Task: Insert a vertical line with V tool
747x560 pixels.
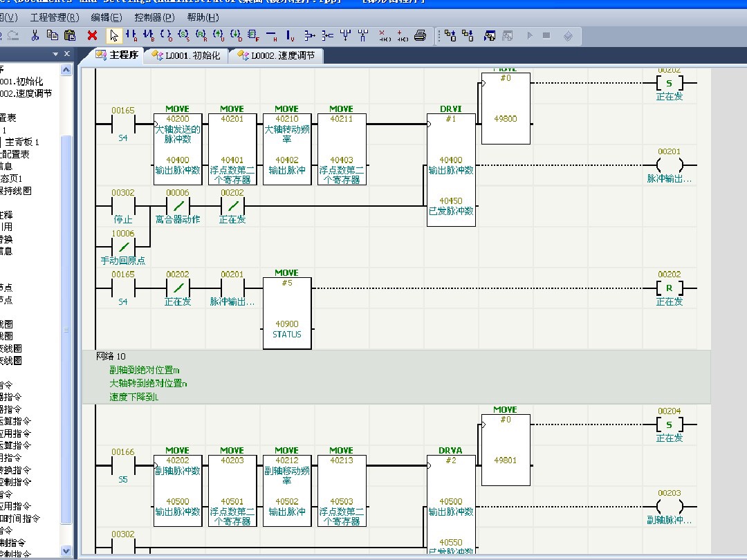Action: 290,35
